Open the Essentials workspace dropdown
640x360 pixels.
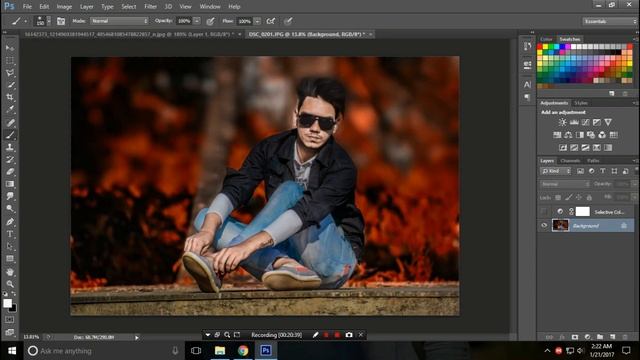609,21
